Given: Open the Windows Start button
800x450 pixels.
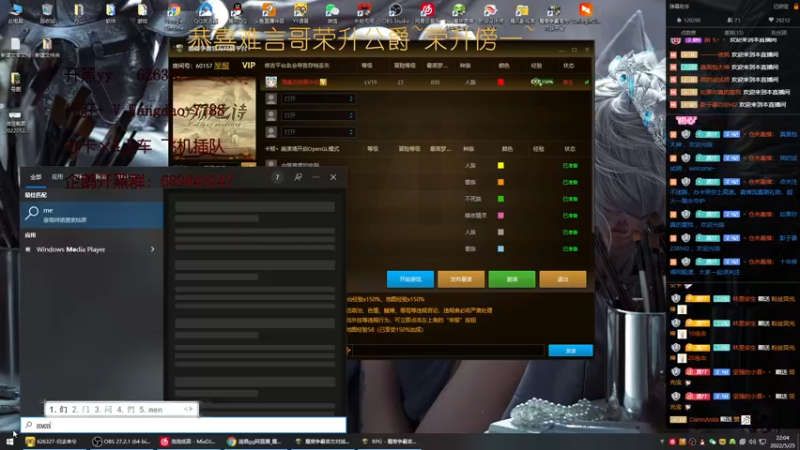Looking at the screenshot, I should click(x=10, y=441).
